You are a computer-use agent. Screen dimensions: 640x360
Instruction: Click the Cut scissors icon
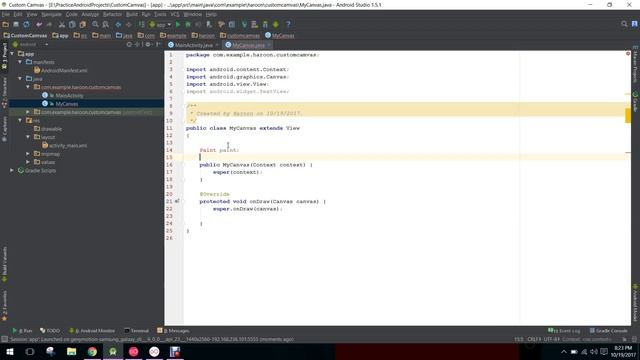(x=62, y=24)
